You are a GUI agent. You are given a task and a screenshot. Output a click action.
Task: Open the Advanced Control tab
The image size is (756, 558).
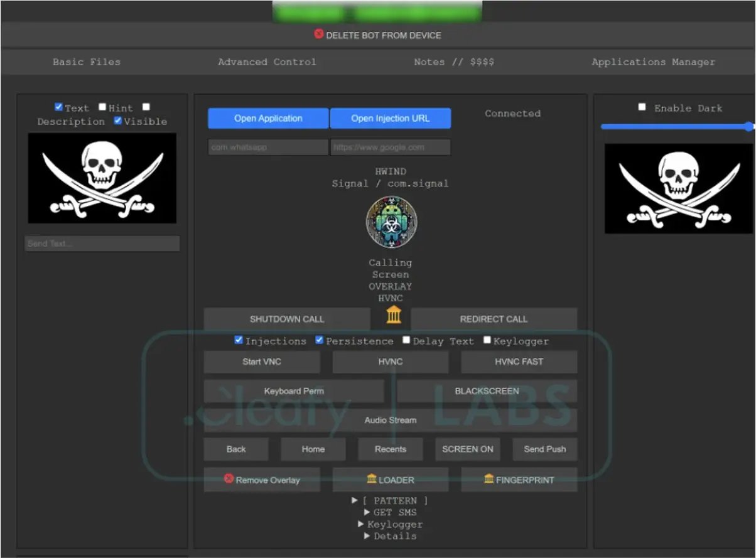click(x=267, y=62)
